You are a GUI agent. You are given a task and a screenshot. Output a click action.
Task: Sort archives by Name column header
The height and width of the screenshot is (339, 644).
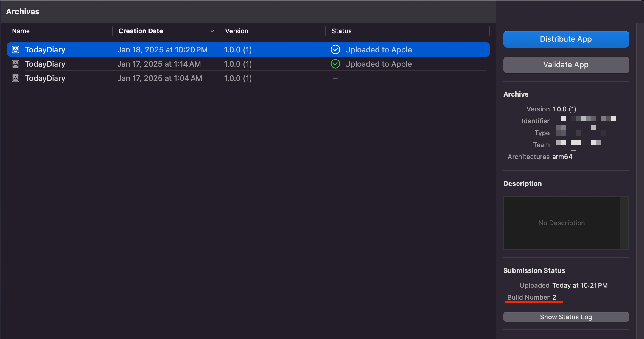click(x=21, y=31)
